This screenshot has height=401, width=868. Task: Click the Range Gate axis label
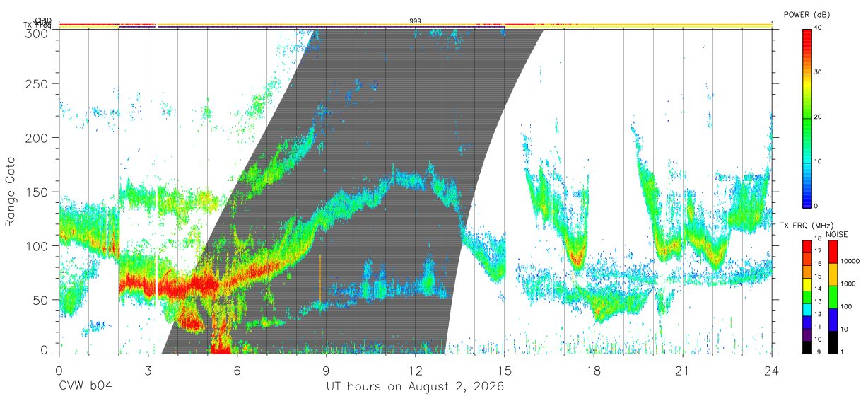(11, 192)
